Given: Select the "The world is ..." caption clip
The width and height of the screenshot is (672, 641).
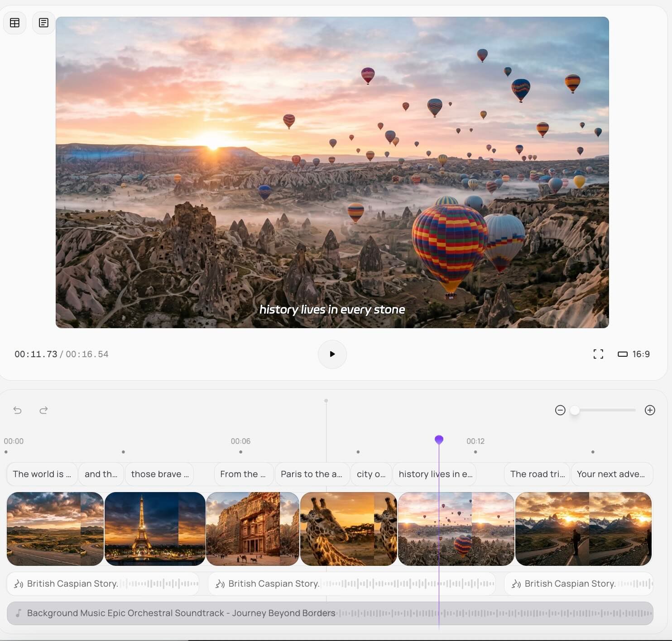Looking at the screenshot, I should pyautogui.click(x=42, y=474).
